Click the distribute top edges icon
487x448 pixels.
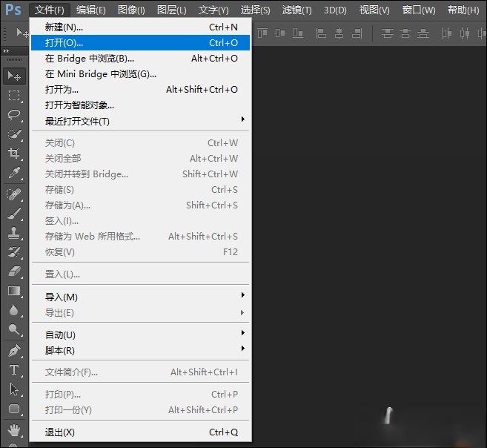pyautogui.click(x=387, y=33)
